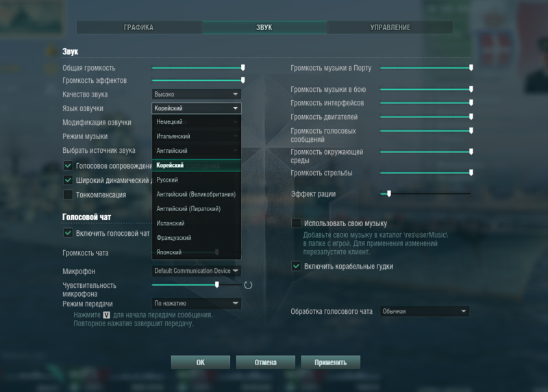Adjust the Громкость интерфейсов slider
Screen dimensions: 548x392
pyautogui.click(x=426, y=103)
